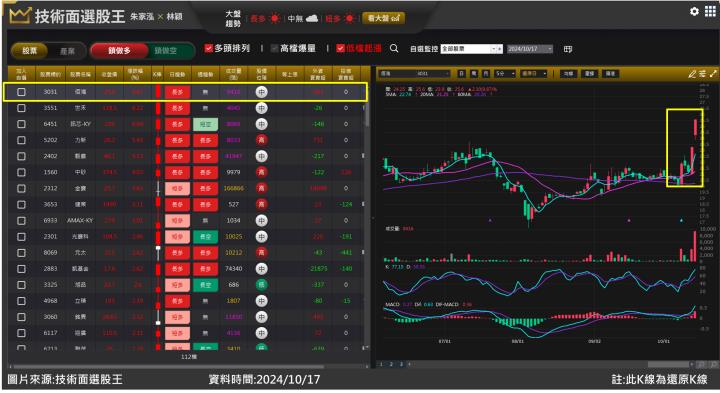Open chart indicator settings sliders icon
The image size is (720, 393).
pos(703,73)
